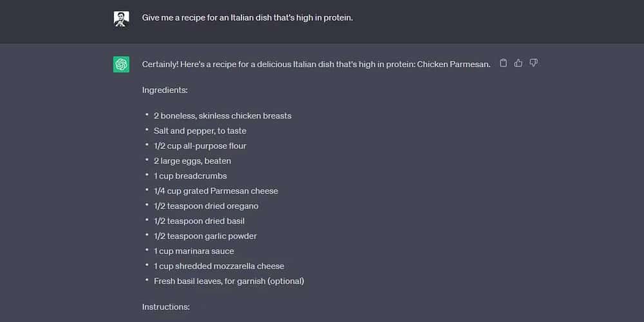Click the 'Instructions:' heading
Image resolution: width=644 pixels, height=322 pixels.
pyautogui.click(x=166, y=307)
